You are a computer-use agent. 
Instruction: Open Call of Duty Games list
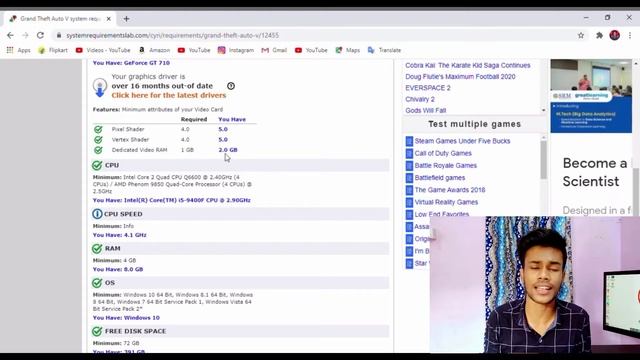(x=443, y=153)
